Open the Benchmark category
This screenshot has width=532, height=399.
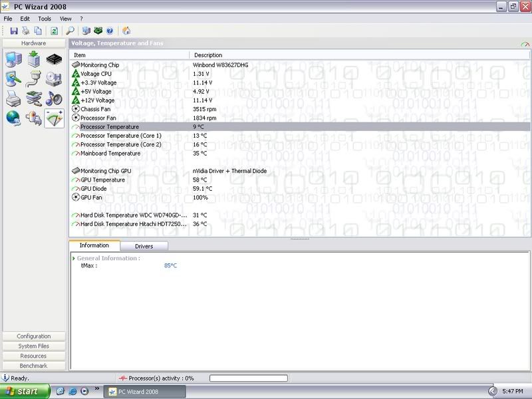(34, 365)
